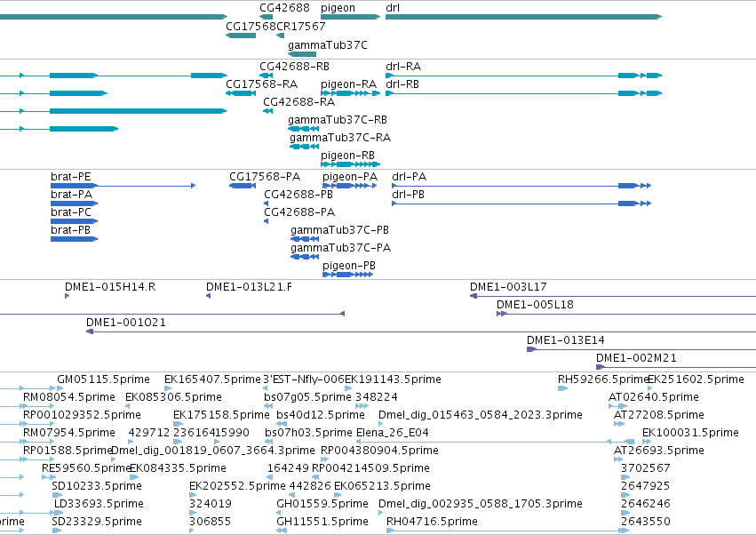The width and height of the screenshot is (756, 535).
Task: Click protein CG42688-PA
Action: [x=298, y=212]
